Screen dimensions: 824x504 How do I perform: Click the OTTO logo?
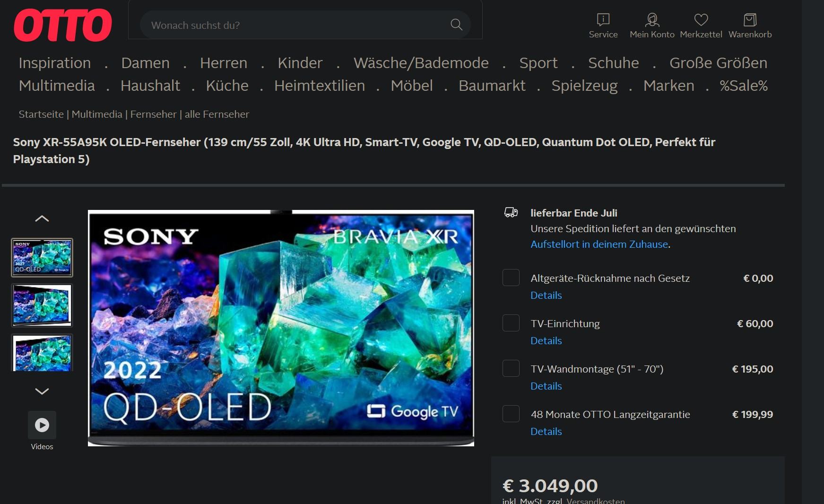pos(63,25)
